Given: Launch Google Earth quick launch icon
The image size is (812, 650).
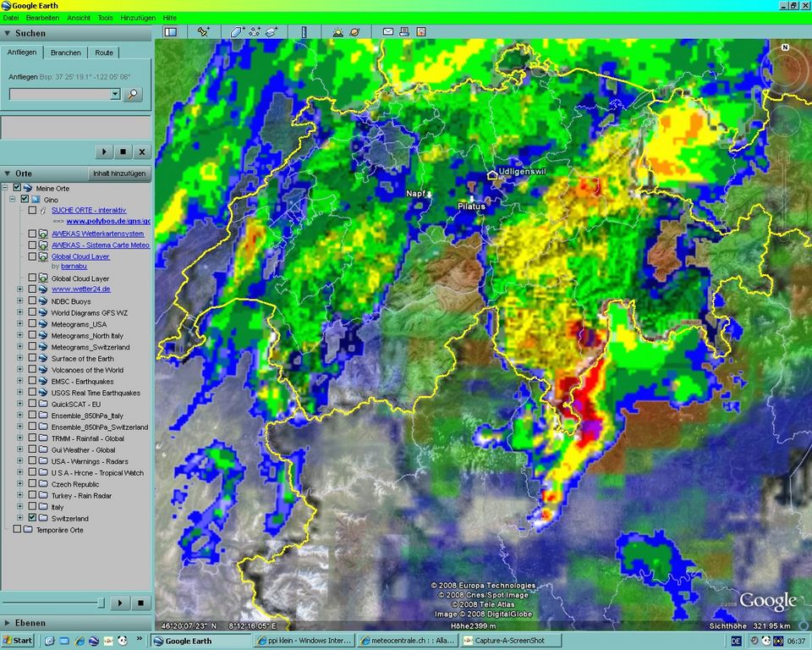Looking at the screenshot, I should pyautogui.click(x=94, y=642).
